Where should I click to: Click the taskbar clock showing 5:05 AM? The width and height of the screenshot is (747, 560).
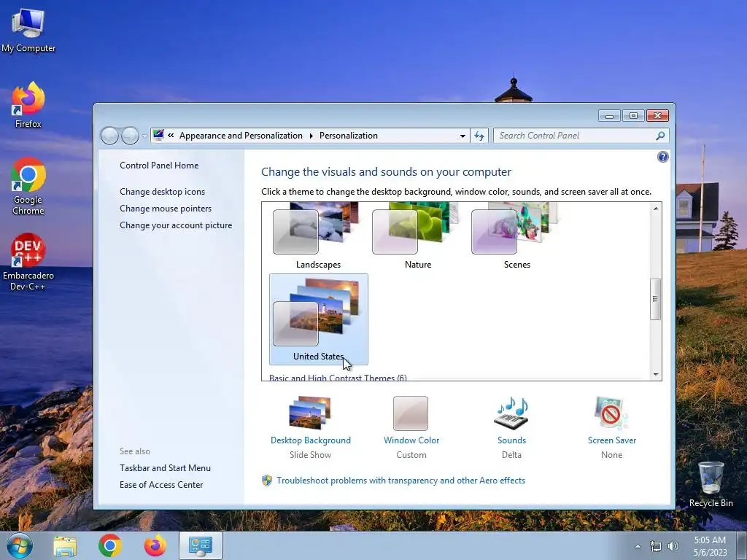(x=710, y=546)
